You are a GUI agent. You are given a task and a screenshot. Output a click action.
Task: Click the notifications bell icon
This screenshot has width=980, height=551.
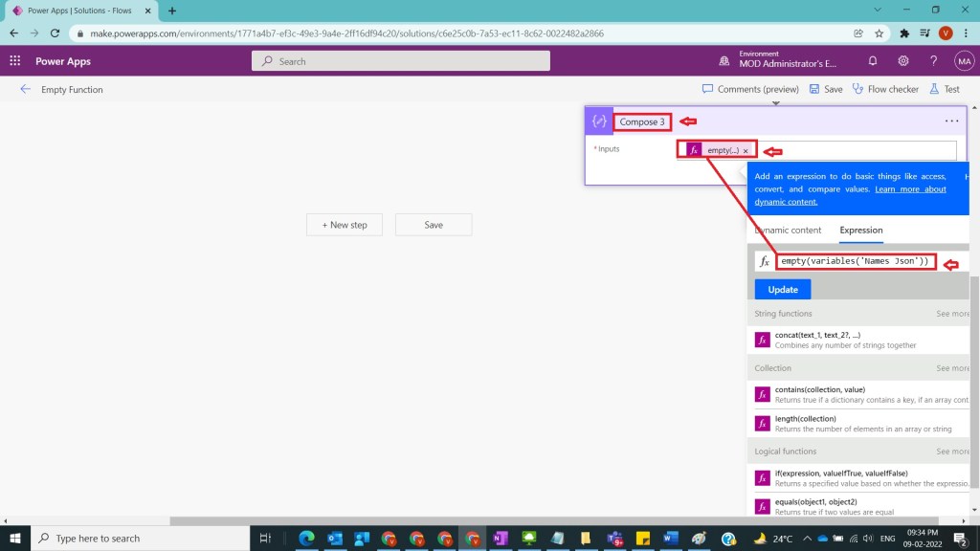coord(873,60)
